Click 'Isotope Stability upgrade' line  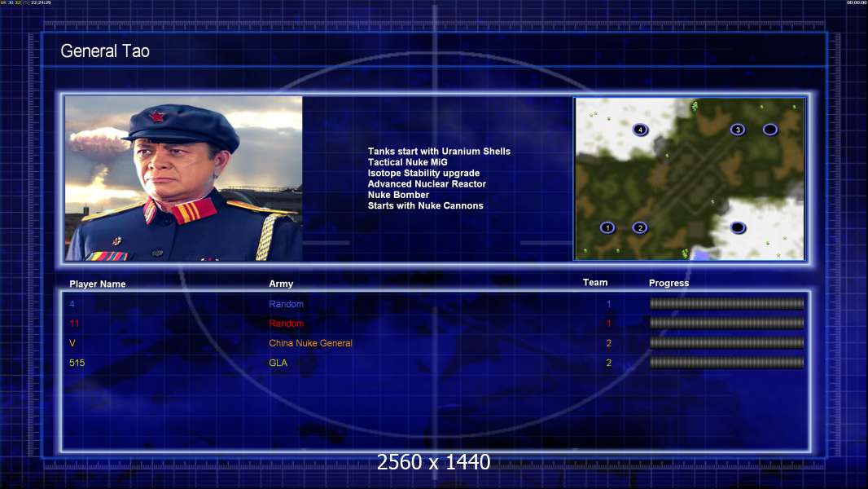pyautogui.click(x=423, y=173)
